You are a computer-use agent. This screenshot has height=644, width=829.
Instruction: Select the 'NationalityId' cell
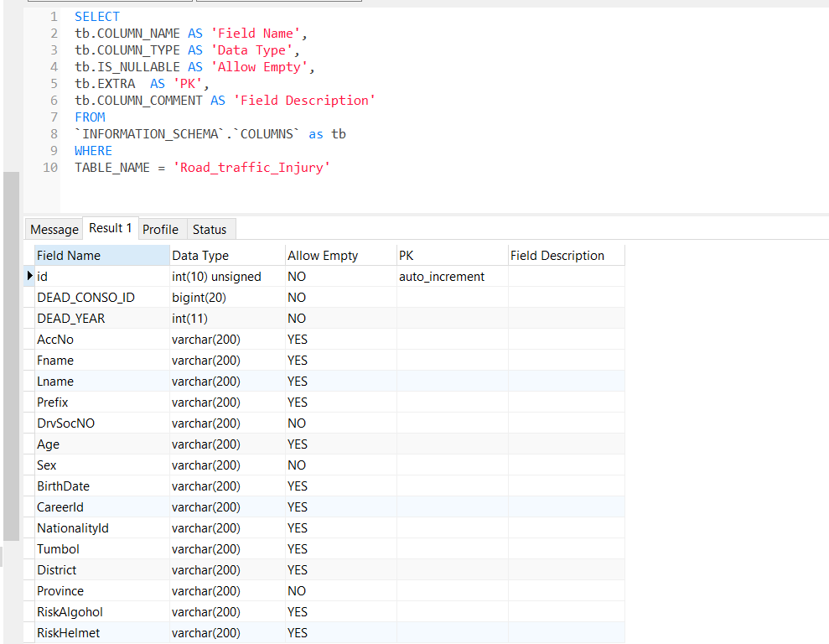(102, 528)
